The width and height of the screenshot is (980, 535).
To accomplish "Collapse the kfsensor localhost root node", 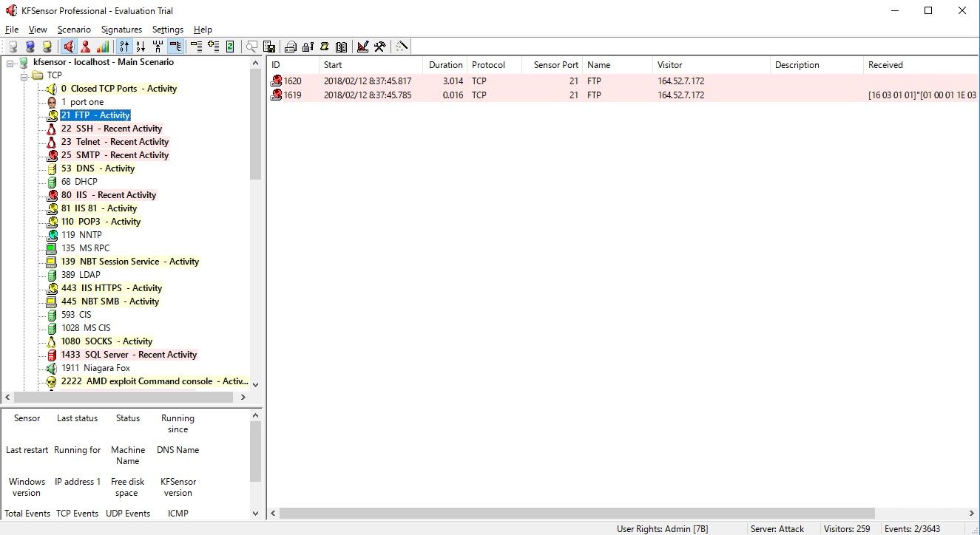I will click(10, 63).
